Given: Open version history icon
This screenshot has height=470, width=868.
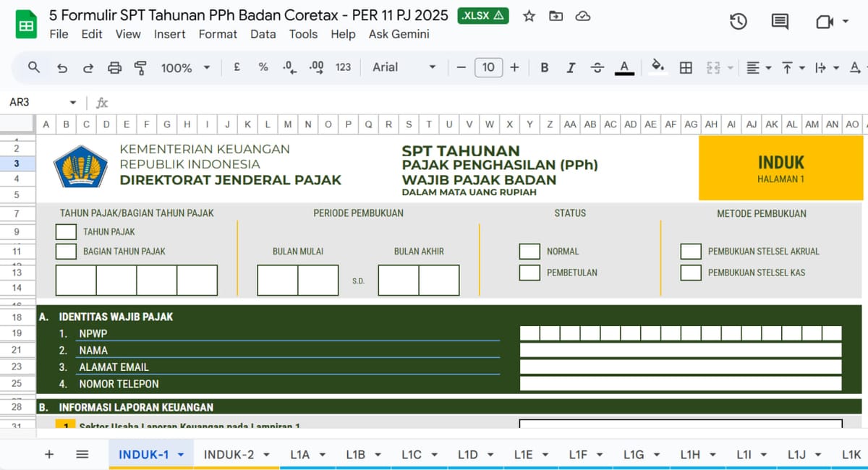Looking at the screenshot, I should pos(738,22).
